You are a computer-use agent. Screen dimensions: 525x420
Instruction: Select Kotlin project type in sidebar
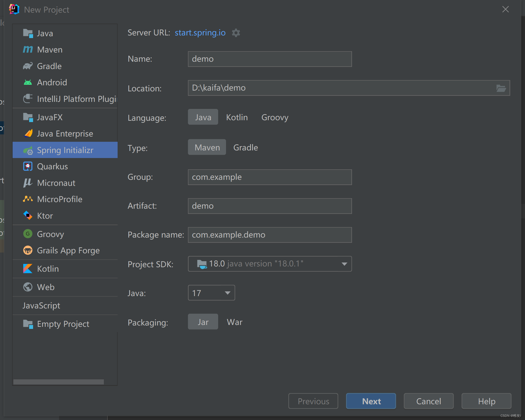pyautogui.click(x=65, y=269)
